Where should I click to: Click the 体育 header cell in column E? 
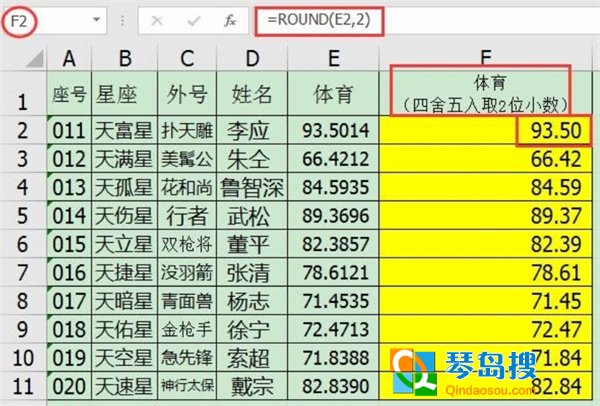click(333, 93)
